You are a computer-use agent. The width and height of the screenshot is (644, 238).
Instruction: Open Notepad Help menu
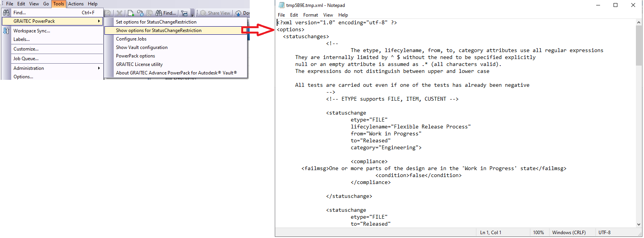point(343,15)
